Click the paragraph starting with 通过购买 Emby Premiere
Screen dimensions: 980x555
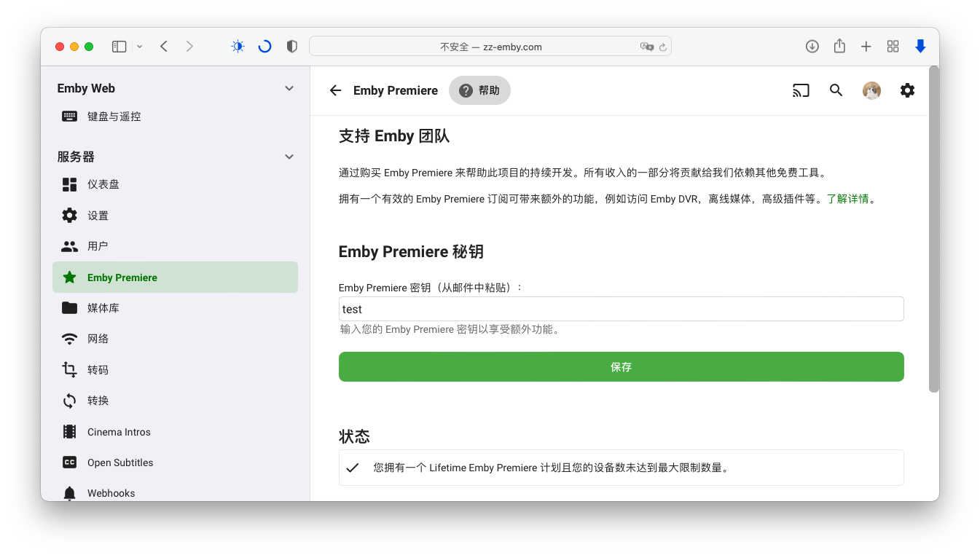583,173
